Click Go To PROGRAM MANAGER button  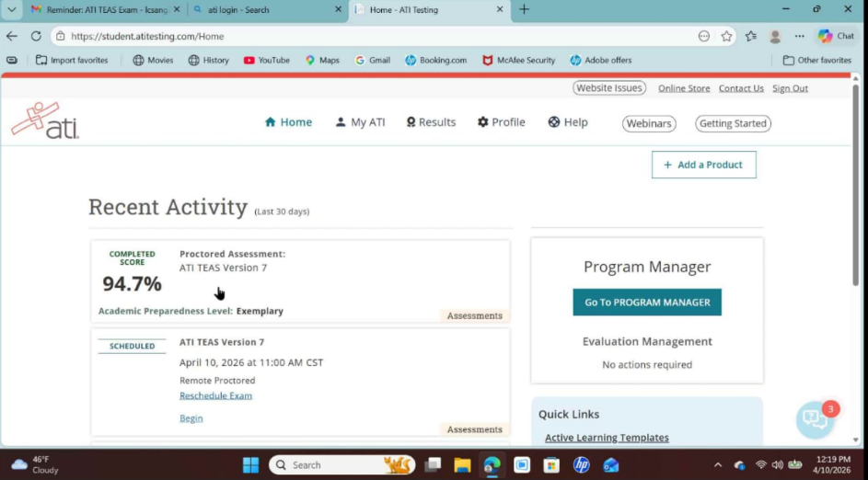[647, 303]
